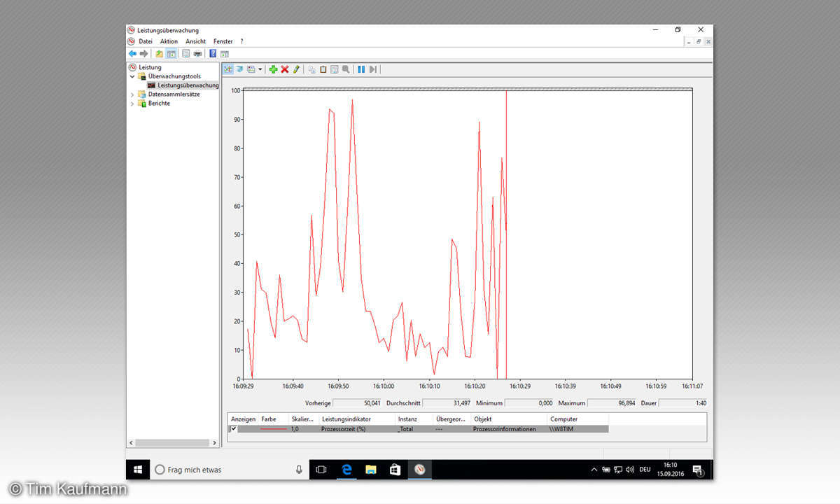
Task: Click red line color of Prozessorzeit counter
Action: tap(274, 429)
